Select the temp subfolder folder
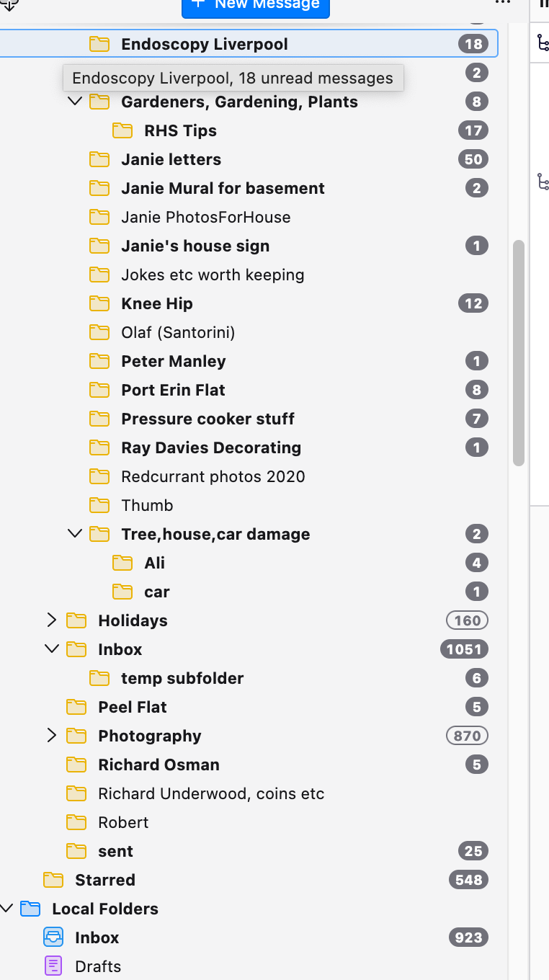This screenshot has height=980, width=549. pyautogui.click(x=182, y=678)
